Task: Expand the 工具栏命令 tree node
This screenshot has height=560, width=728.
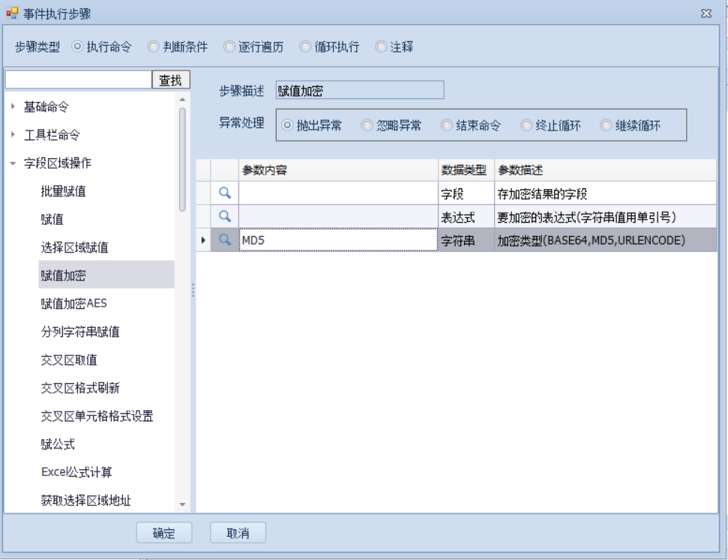Action: [x=13, y=135]
